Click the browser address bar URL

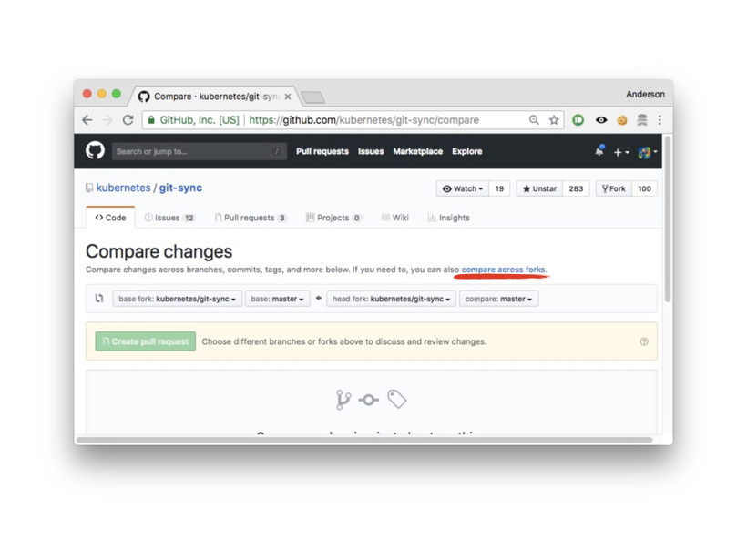pos(364,120)
